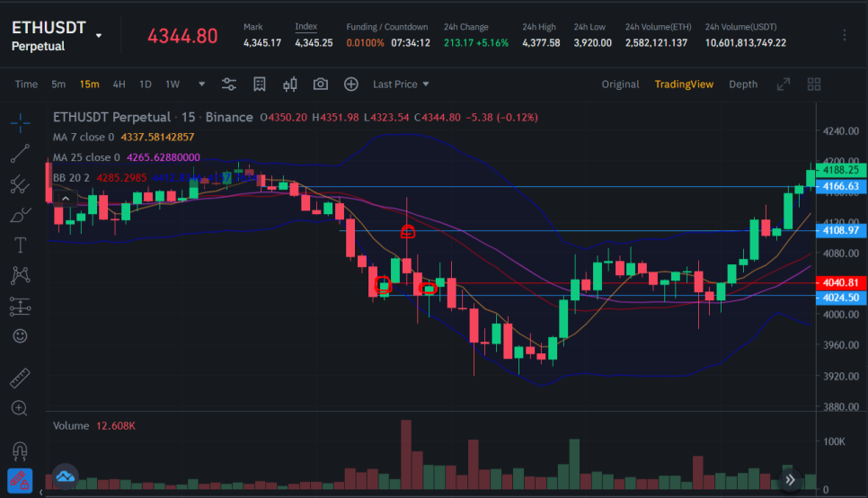
Task: Open the emoji icons tool
Action: tap(20, 336)
